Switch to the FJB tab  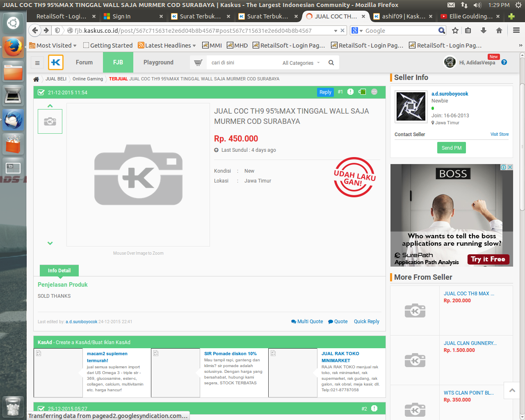tap(118, 62)
